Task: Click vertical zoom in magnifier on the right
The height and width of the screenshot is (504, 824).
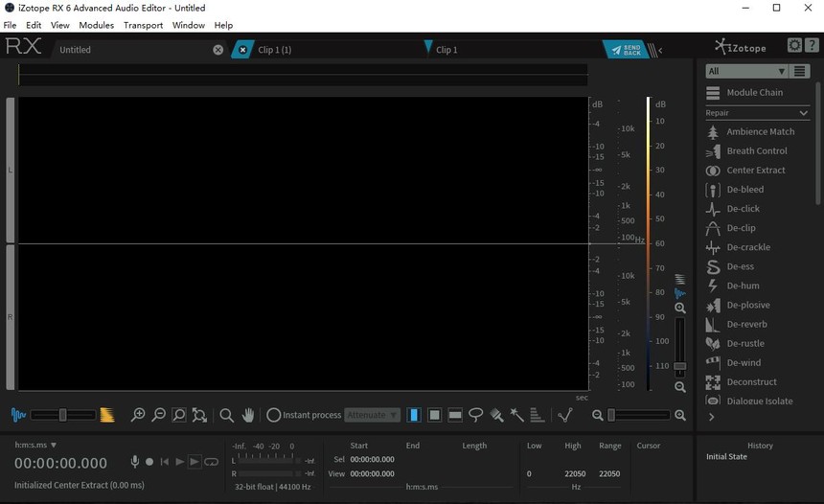Action: pos(680,308)
